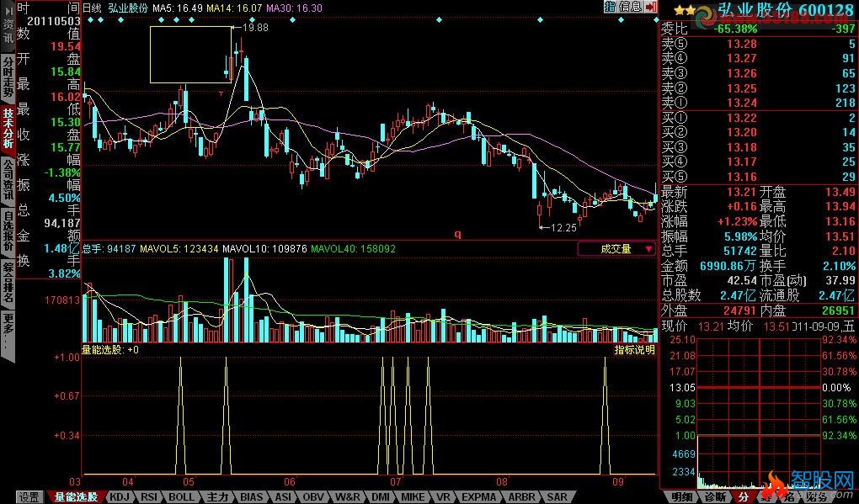This screenshot has width=859, height=504.
Task: Click the first cyan diamond info marker
Action: click(x=89, y=20)
